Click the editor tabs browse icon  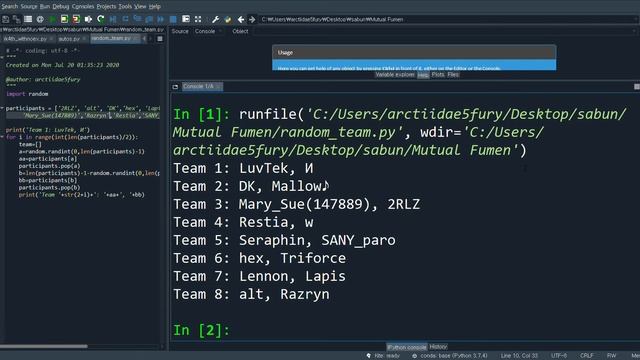(160, 39)
